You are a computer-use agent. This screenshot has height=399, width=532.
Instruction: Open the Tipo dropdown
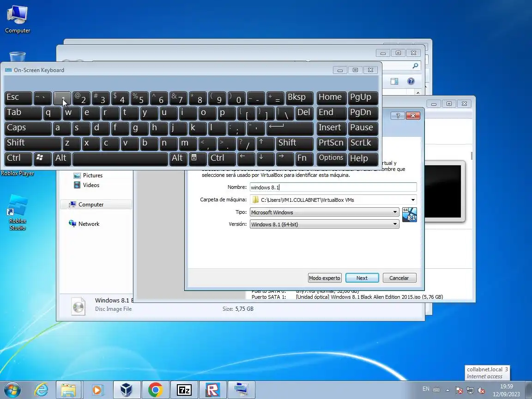(324, 212)
